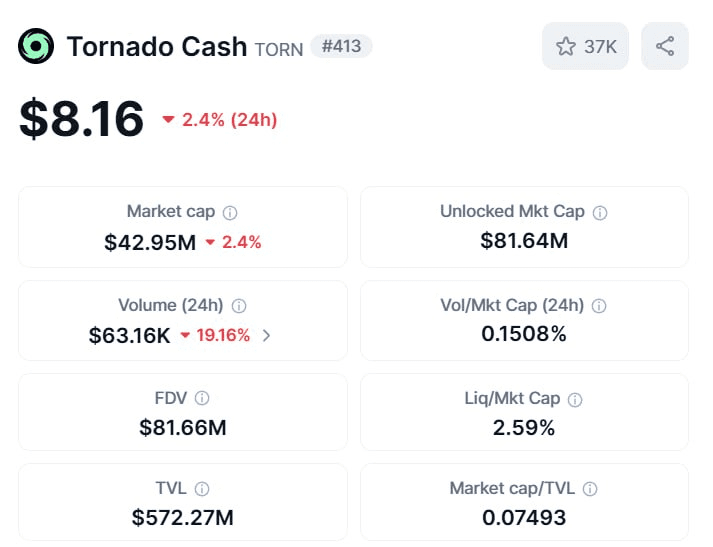Screen dimensions: 713x547
Task: Click the info icon beside Volume (24h)
Action: (239, 307)
